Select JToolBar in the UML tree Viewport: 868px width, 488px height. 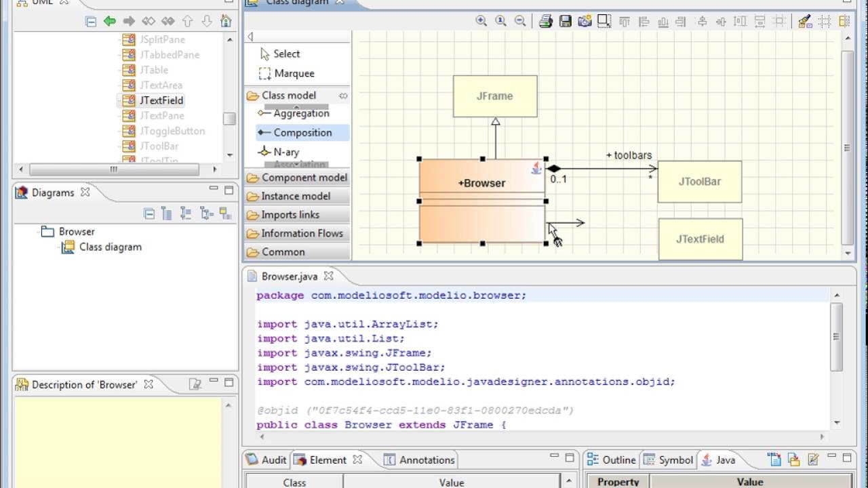click(x=159, y=146)
